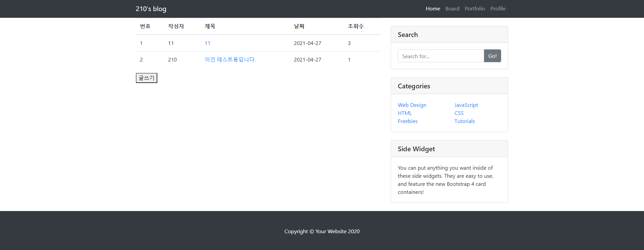The height and width of the screenshot is (250, 644).
Task: Click author cell 210
Action: [172, 59]
